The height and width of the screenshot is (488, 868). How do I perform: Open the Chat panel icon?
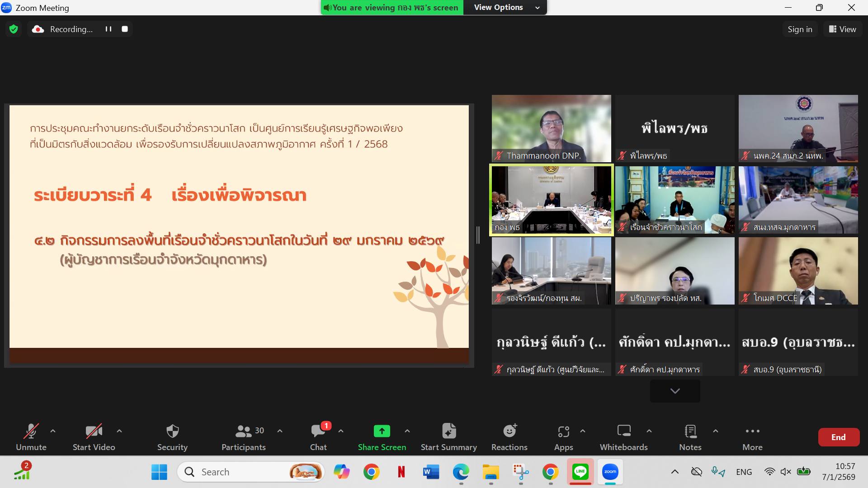(318, 432)
